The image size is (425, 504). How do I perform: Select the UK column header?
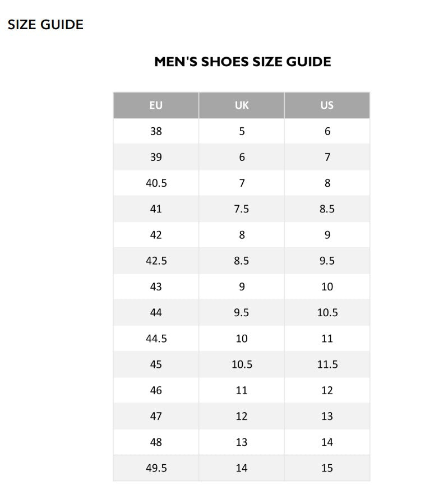[242, 105]
